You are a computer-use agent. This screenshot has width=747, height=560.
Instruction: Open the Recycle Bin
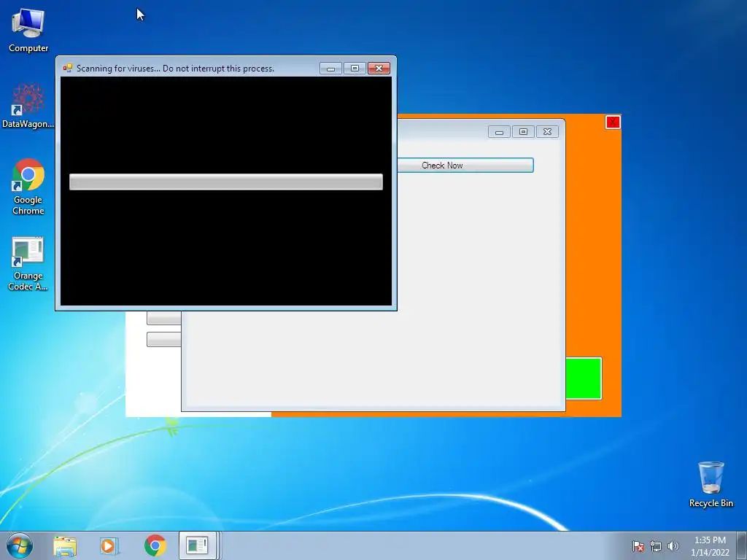[711, 484]
